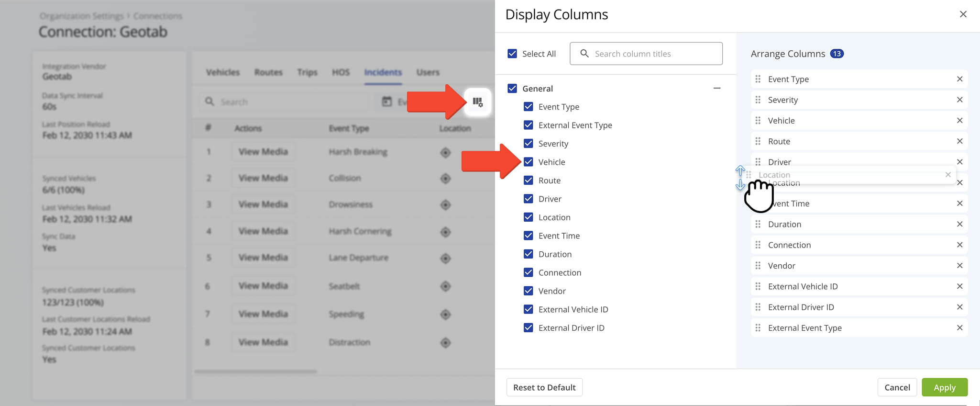View Media for Speeding incident
This screenshot has height=406, width=980.
coord(263,314)
